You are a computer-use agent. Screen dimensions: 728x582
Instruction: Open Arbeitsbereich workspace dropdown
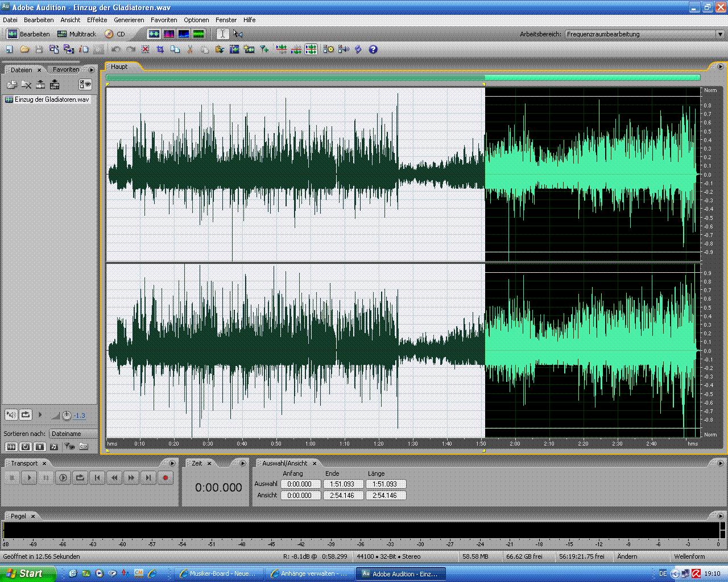click(644, 34)
